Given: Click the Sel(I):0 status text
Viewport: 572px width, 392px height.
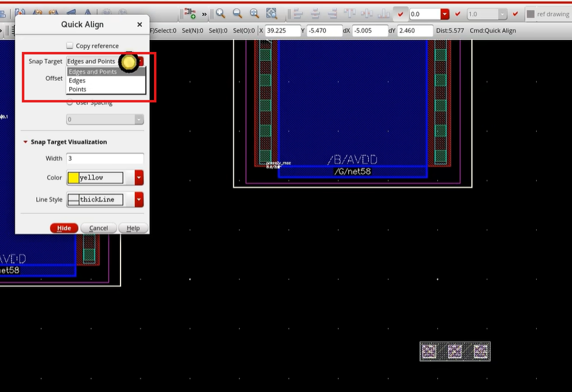Looking at the screenshot, I should (x=218, y=31).
